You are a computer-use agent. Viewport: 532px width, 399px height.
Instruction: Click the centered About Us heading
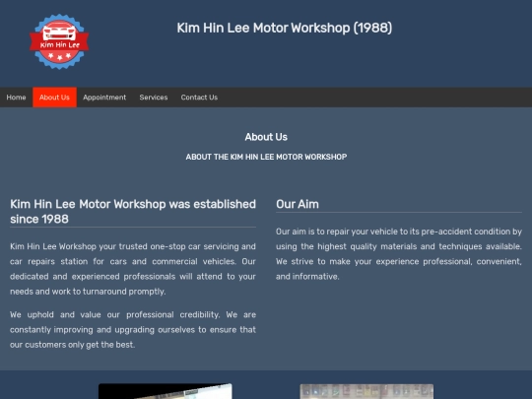tap(266, 137)
